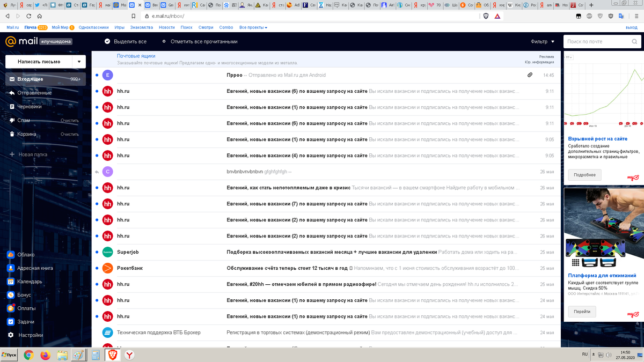644x362 pixels.
Task: Click the push-up platform ad image
Action: (x=604, y=228)
